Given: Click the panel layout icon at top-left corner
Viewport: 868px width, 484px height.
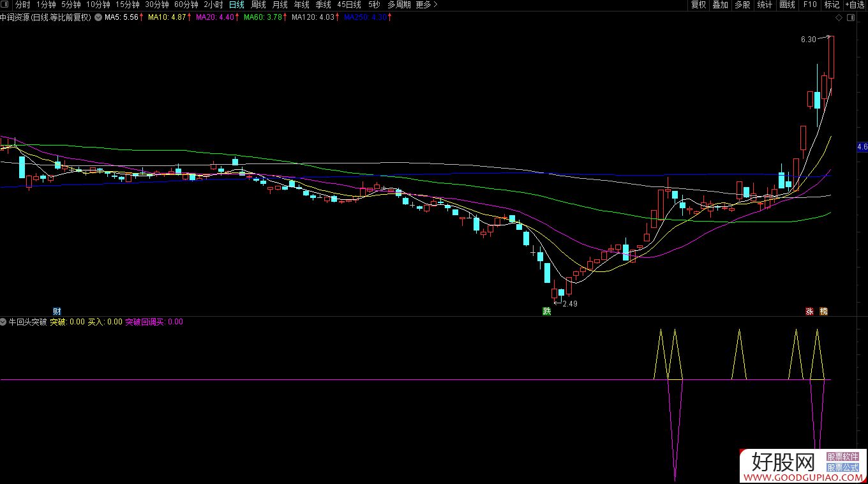Looking at the screenshot, I should (x=5, y=4).
